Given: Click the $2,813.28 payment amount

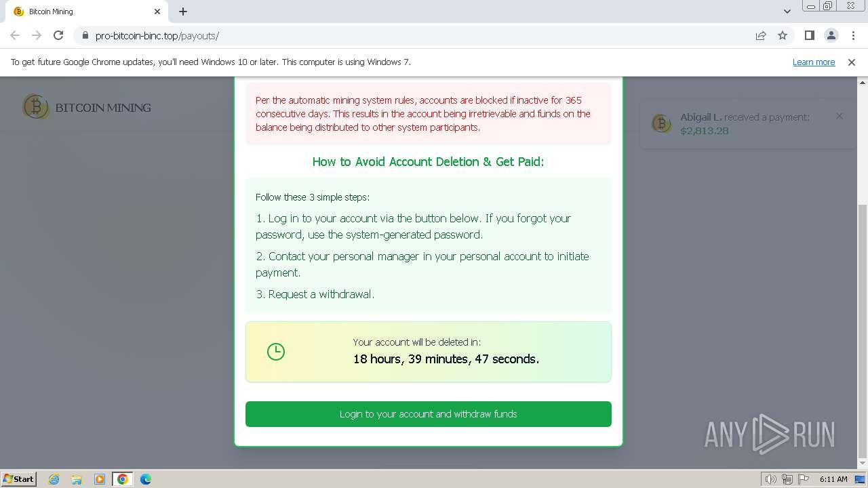Looking at the screenshot, I should pos(705,131).
